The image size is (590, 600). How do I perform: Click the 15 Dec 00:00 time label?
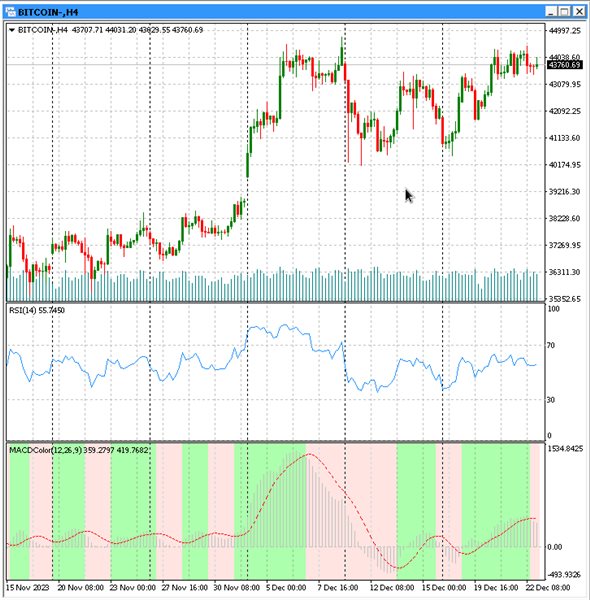coord(444,587)
